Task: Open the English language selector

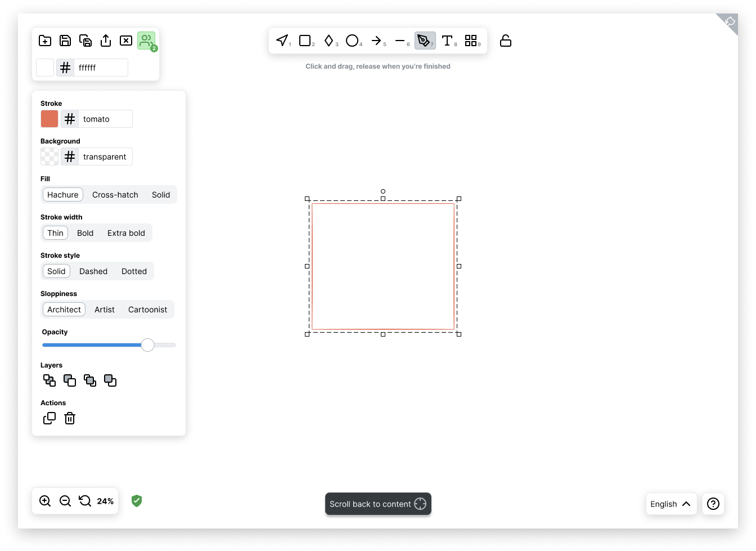Action: [670, 504]
